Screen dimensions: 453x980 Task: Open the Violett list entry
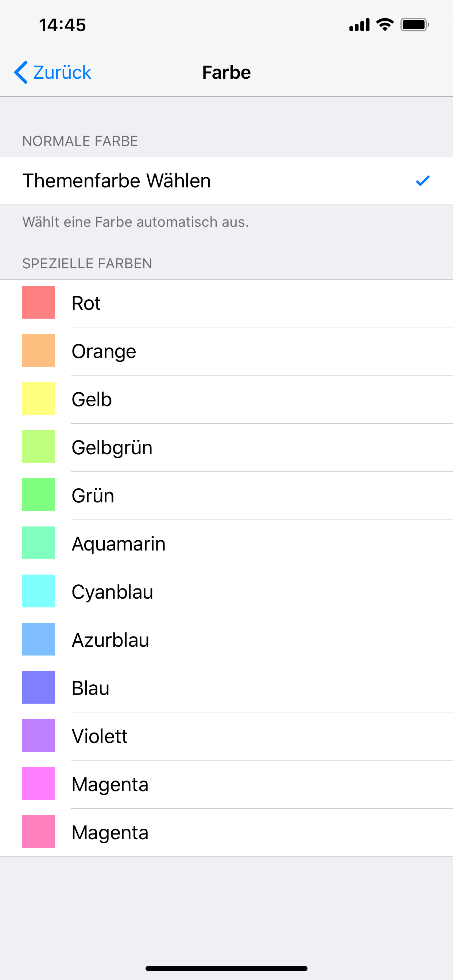pyautogui.click(x=190, y=735)
